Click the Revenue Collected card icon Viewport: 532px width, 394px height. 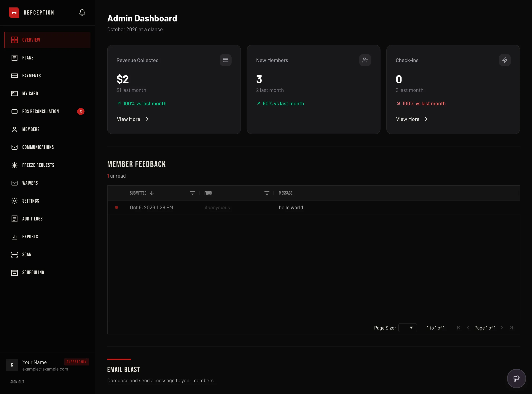point(226,60)
